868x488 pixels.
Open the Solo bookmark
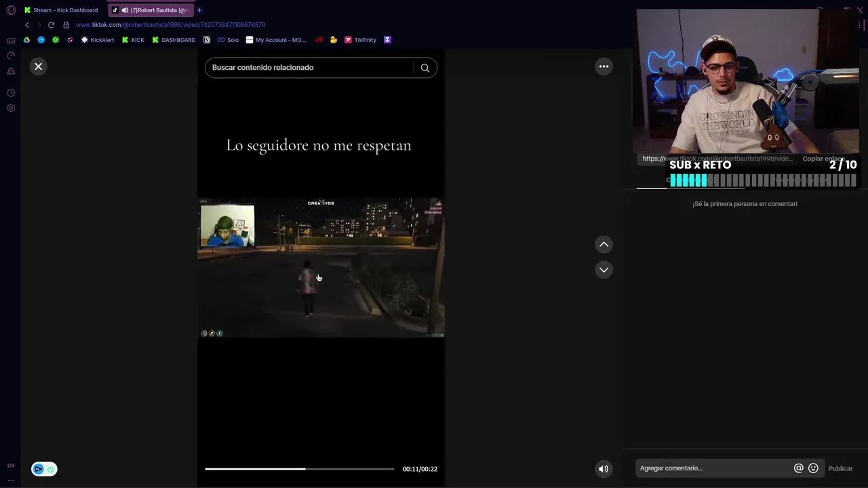pyautogui.click(x=228, y=40)
